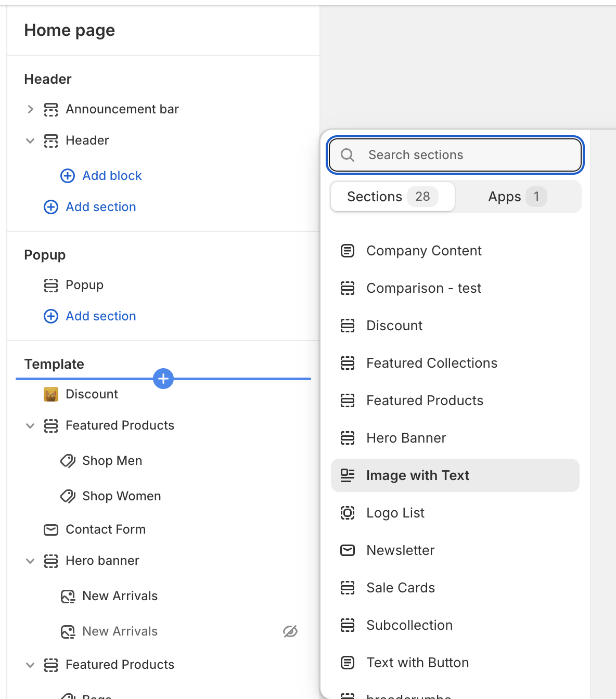Click the Hero Banner icon in picker

[x=348, y=438]
